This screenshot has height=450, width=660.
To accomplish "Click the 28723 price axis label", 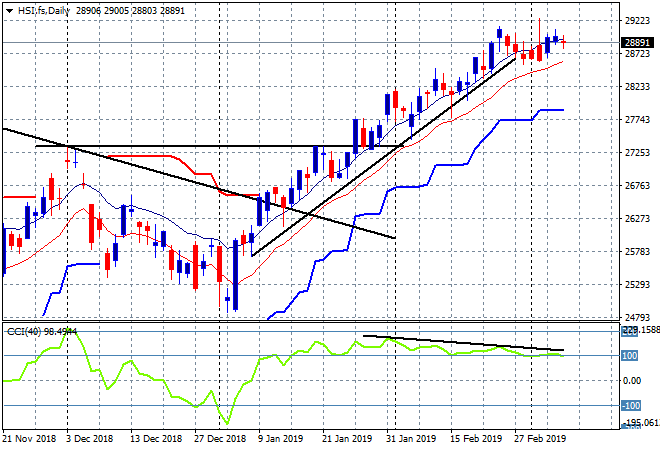I will pyautogui.click(x=637, y=53).
